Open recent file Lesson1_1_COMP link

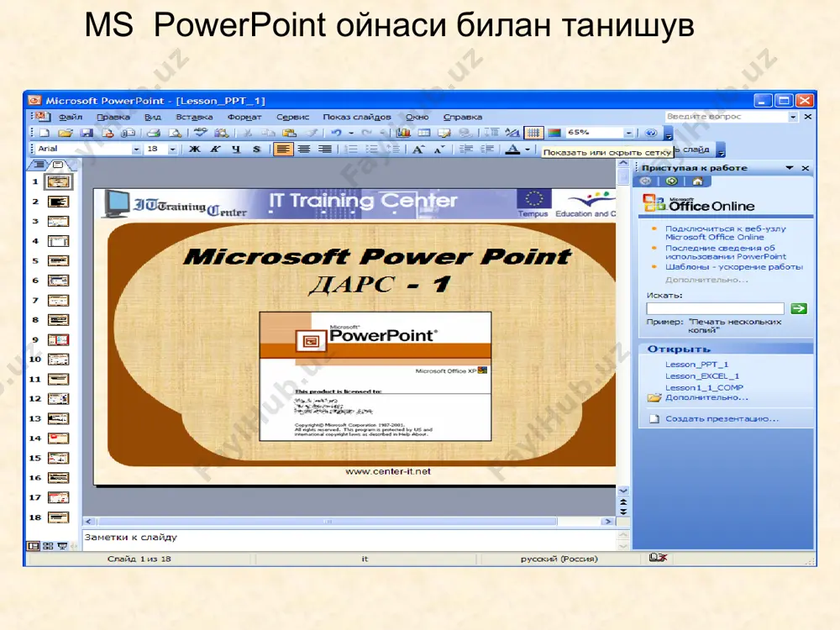705,387
